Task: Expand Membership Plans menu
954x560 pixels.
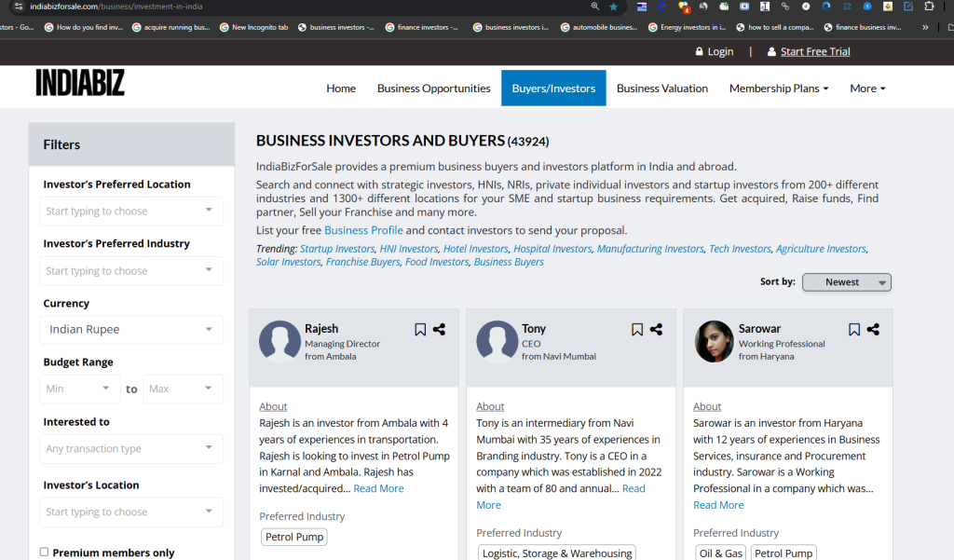Action: coord(779,89)
